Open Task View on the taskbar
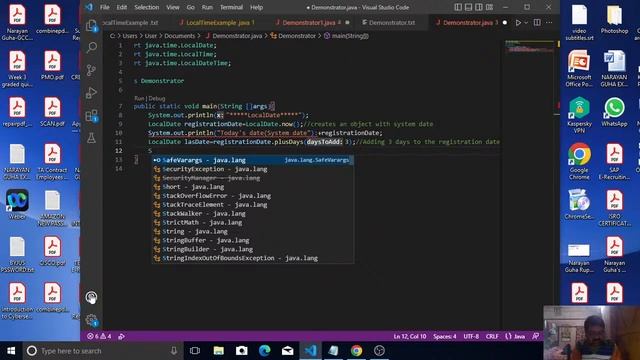The image size is (640, 360). pos(195,351)
